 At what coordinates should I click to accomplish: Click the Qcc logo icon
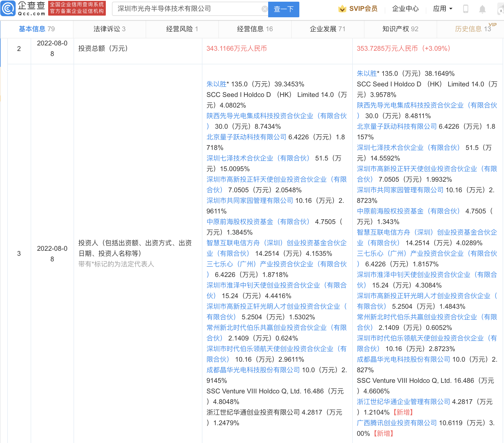[8, 9]
